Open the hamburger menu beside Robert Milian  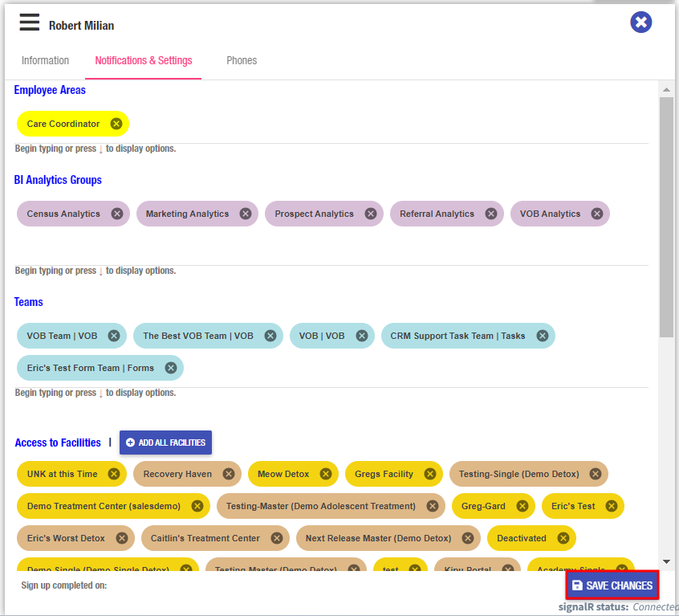coord(30,22)
